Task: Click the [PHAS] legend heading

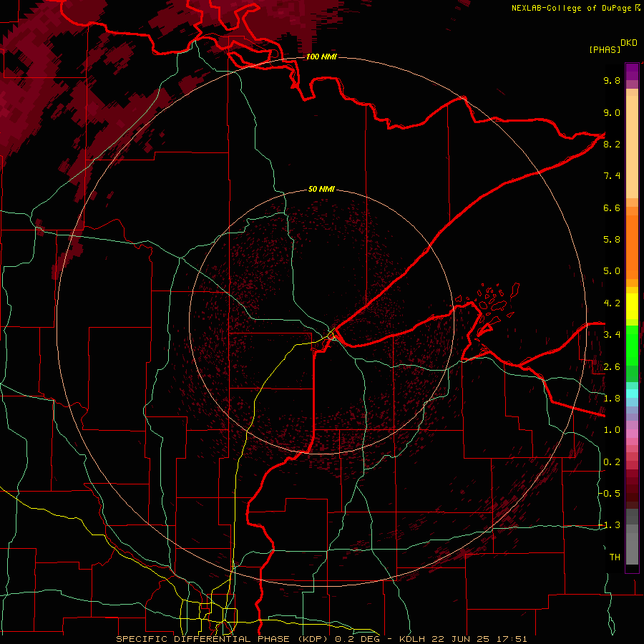Action: point(605,49)
